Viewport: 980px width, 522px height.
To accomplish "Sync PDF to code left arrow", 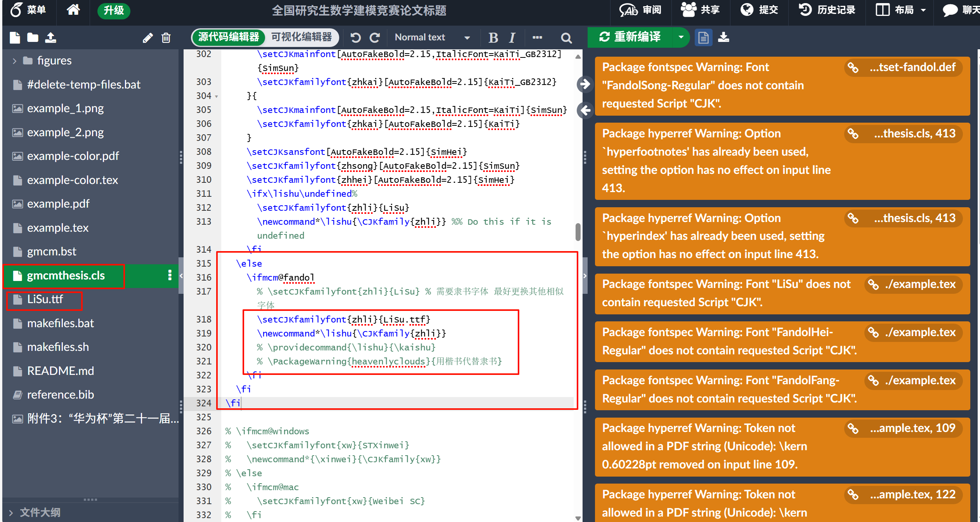I will click(585, 111).
